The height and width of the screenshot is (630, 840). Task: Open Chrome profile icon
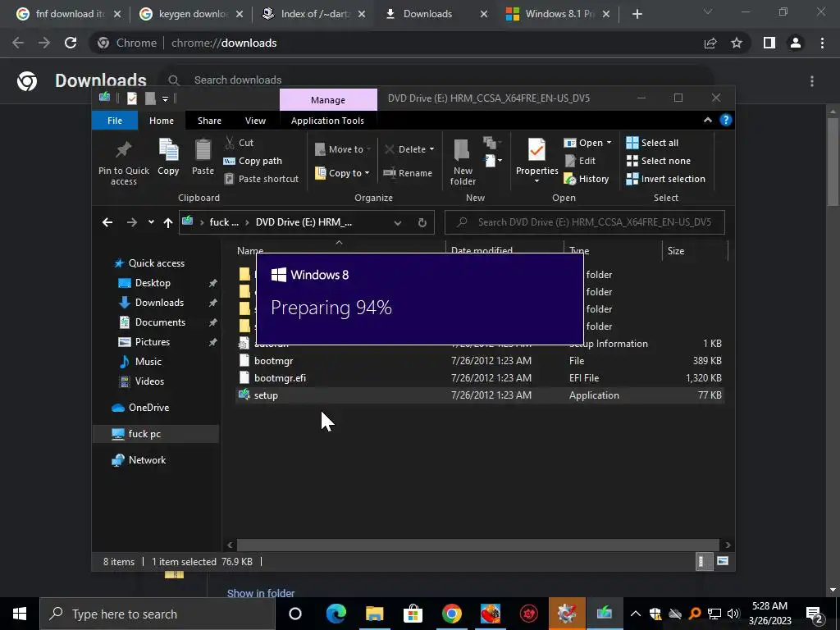tap(796, 43)
